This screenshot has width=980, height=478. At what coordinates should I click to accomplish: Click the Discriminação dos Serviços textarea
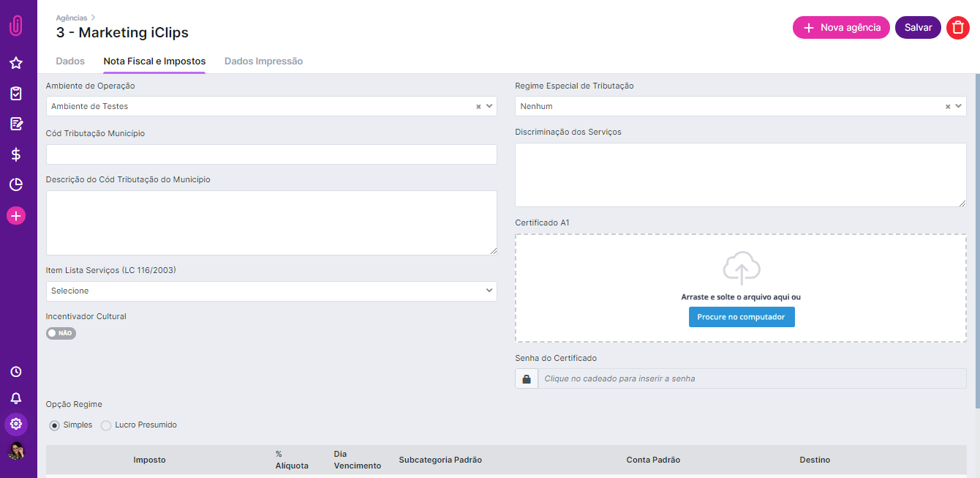coord(741,175)
